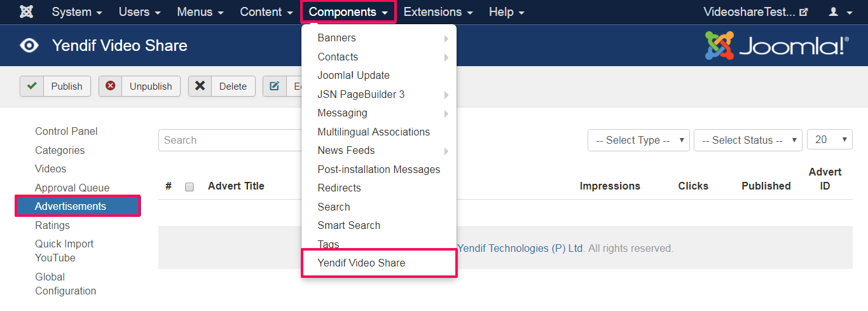The width and height of the screenshot is (868, 311).
Task: Open the Extensions menu
Action: (x=438, y=12)
